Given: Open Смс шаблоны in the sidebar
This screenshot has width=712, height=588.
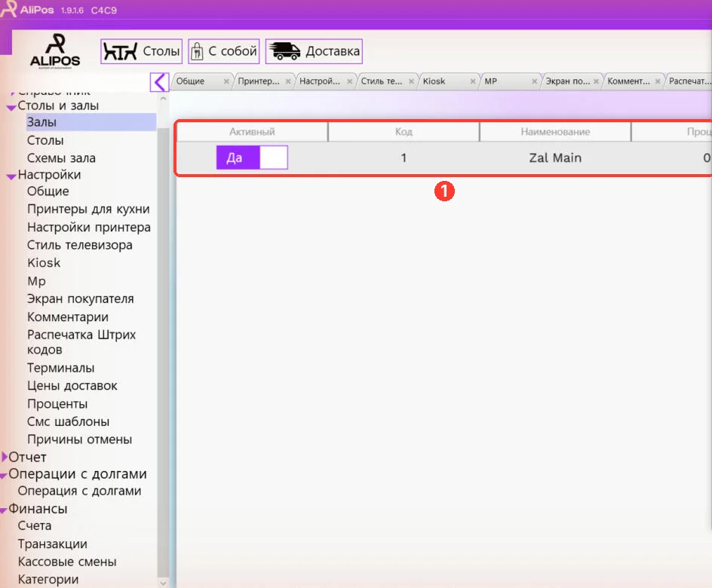Looking at the screenshot, I should pos(68,421).
